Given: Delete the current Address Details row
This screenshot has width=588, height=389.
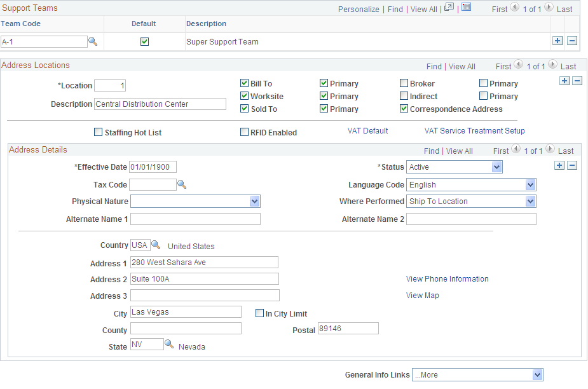Looking at the screenshot, I should click(572, 165).
